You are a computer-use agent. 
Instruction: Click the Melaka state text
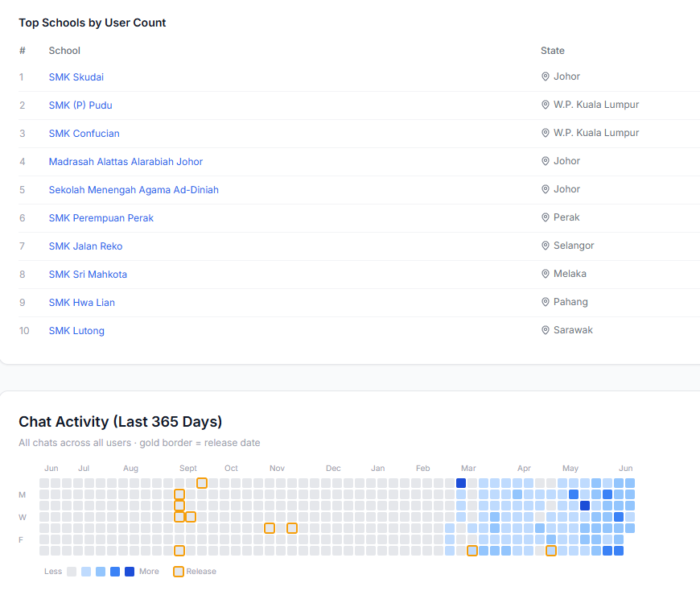(x=570, y=274)
